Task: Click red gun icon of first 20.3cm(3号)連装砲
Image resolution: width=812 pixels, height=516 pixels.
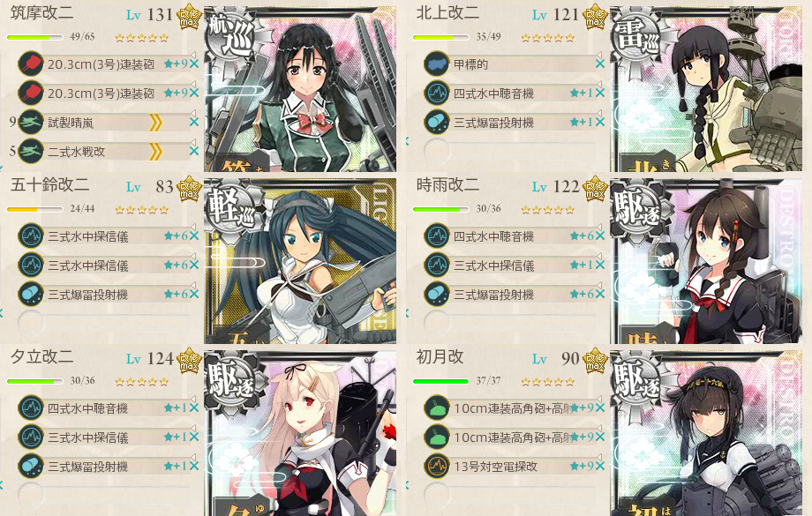Action: coord(31,64)
